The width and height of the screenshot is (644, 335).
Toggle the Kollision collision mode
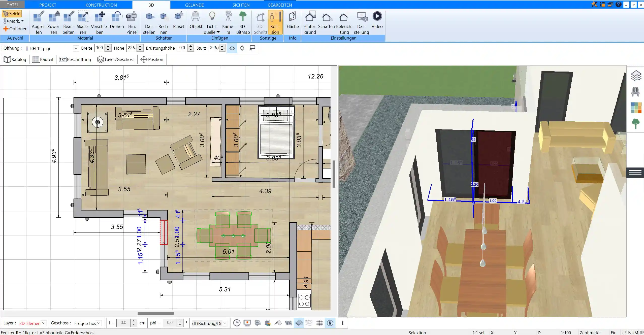click(275, 22)
